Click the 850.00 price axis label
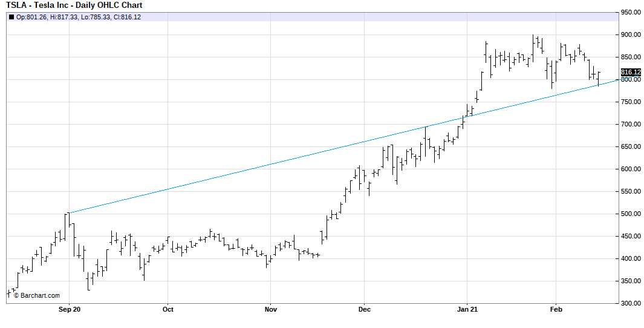 click(x=631, y=57)
